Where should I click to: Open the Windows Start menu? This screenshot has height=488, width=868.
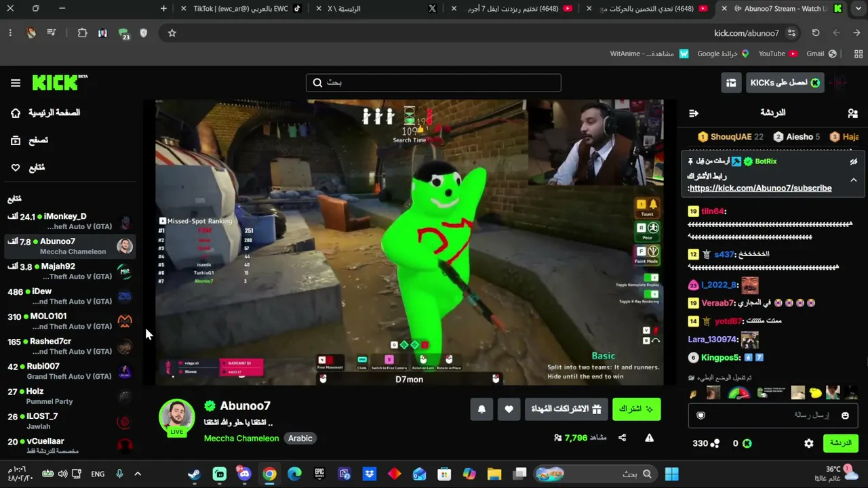(672, 474)
